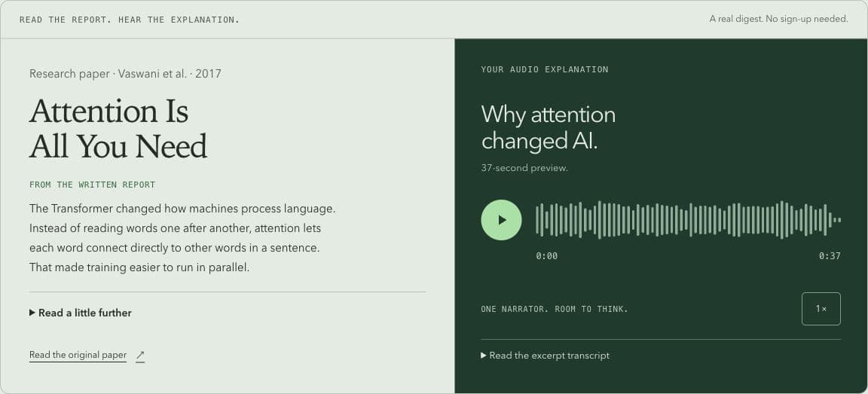
Task: Click the '37-second preview.' caption
Action: (524, 168)
